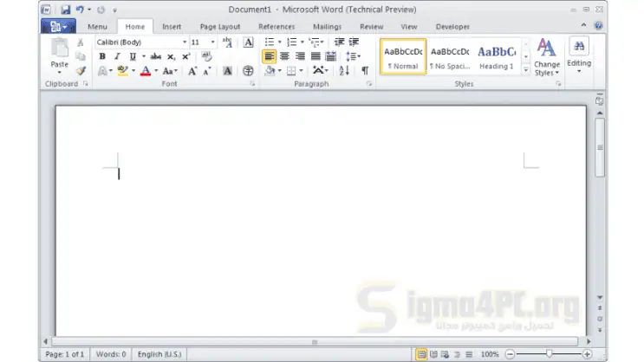The image size is (644, 362).
Task: Toggle Center alignment
Action: [284, 56]
